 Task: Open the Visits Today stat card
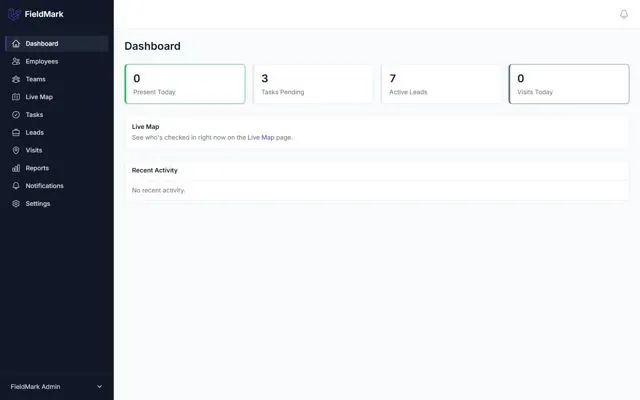(569, 84)
